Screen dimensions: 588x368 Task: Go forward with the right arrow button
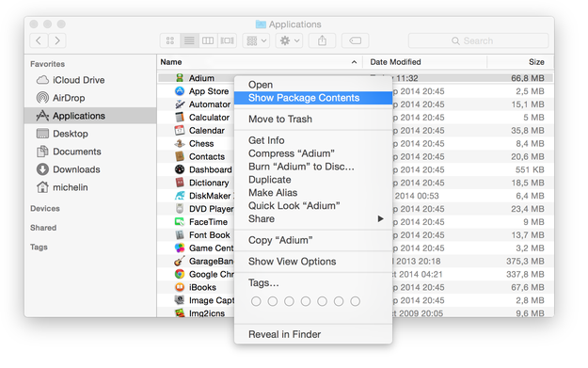57,40
